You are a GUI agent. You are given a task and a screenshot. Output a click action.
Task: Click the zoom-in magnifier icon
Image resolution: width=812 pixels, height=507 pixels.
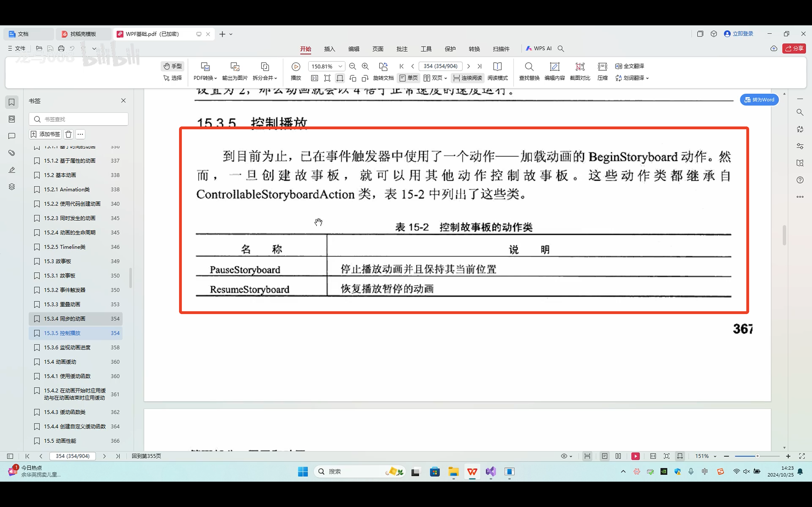[x=365, y=66]
